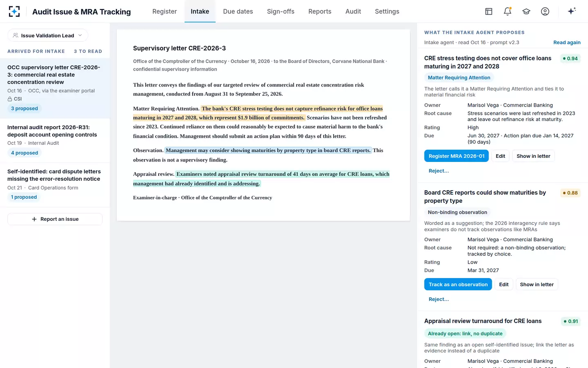Click the 0.88 confidence score
588x368 pixels.
tap(570, 193)
